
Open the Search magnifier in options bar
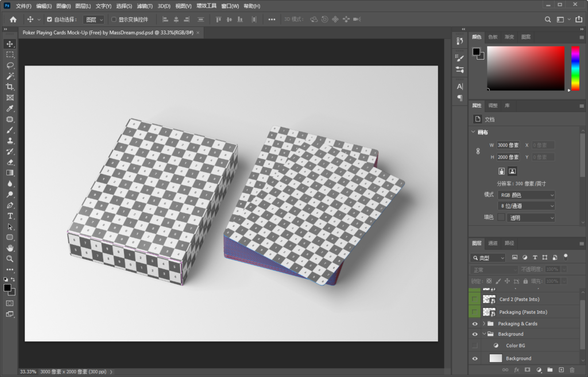pyautogui.click(x=548, y=20)
